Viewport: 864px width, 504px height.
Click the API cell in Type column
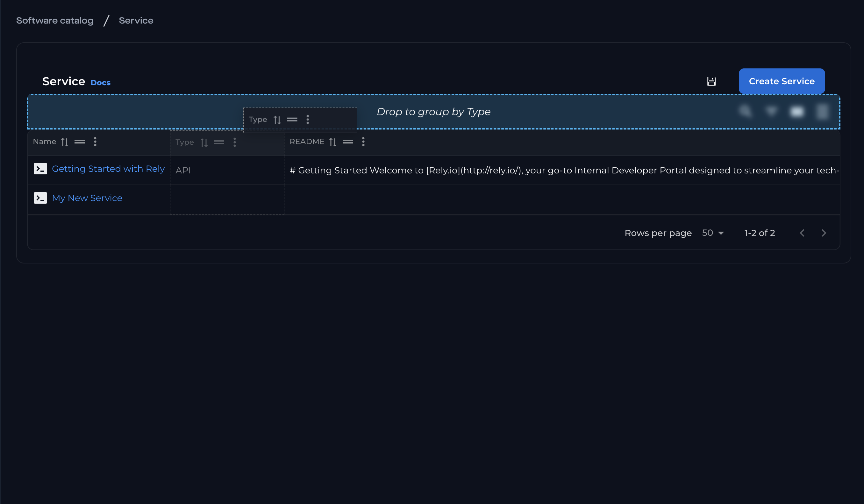pyautogui.click(x=183, y=170)
